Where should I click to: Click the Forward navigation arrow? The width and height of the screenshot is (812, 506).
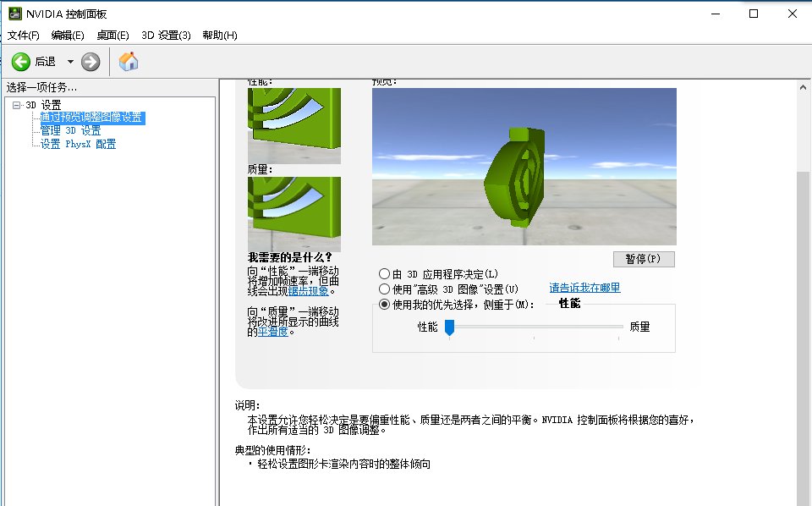click(x=90, y=61)
